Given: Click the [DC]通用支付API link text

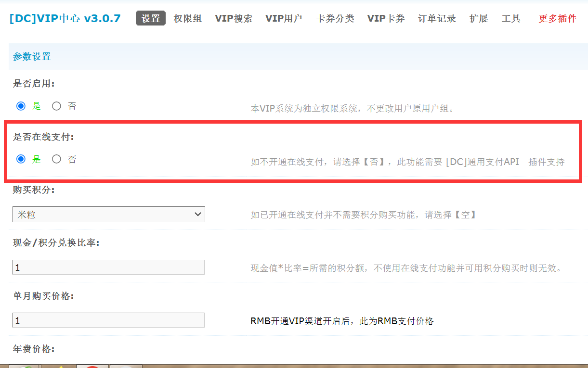Looking at the screenshot, I should tap(483, 162).
